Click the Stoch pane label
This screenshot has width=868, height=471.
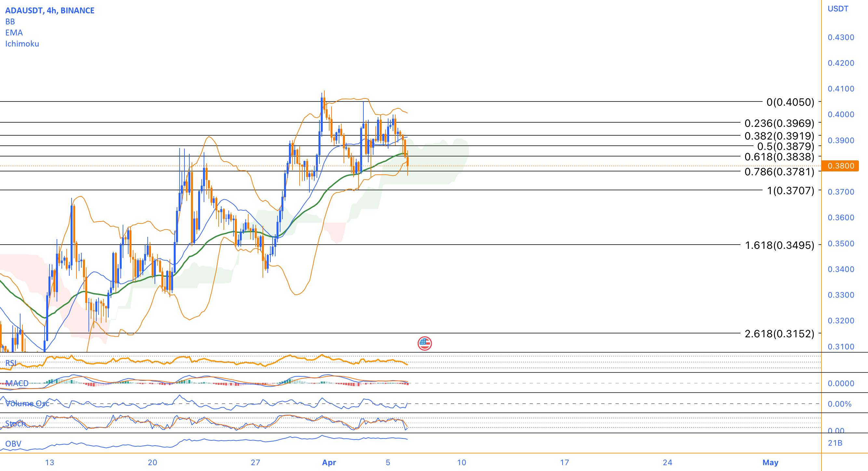[x=15, y=424]
